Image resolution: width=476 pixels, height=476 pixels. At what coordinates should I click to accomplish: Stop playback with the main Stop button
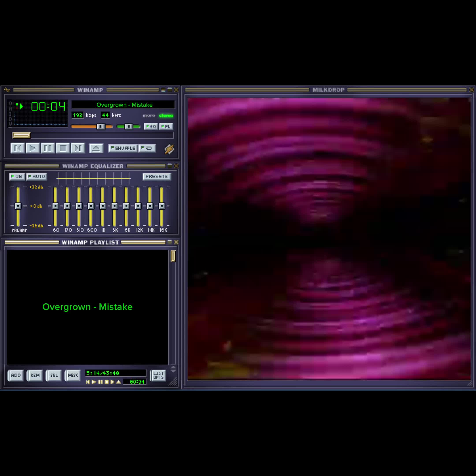(63, 148)
